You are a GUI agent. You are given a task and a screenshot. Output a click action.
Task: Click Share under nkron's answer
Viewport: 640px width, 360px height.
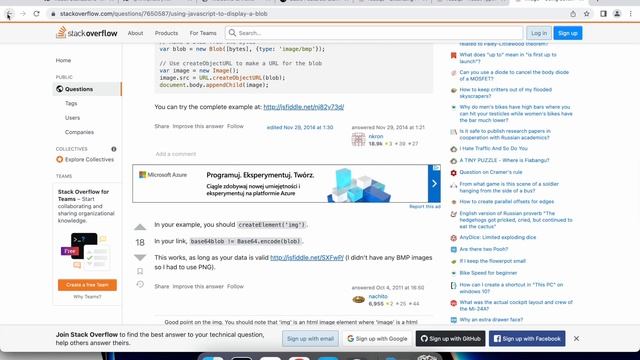(x=162, y=126)
